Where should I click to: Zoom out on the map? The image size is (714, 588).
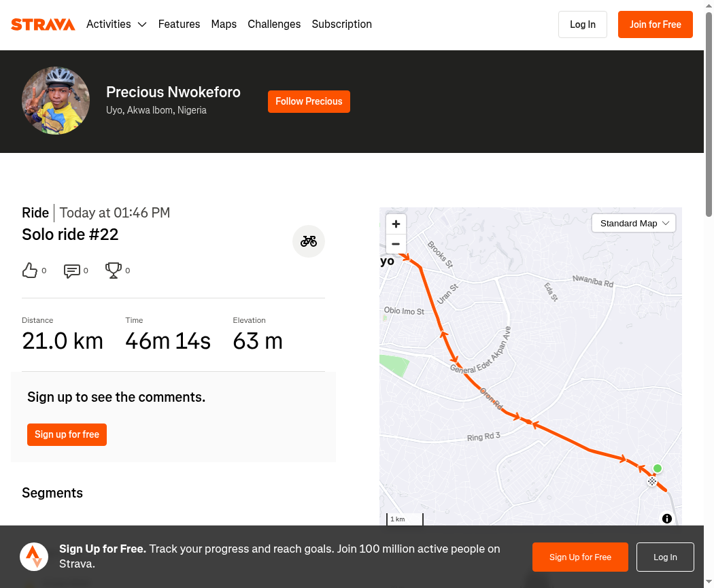click(396, 244)
